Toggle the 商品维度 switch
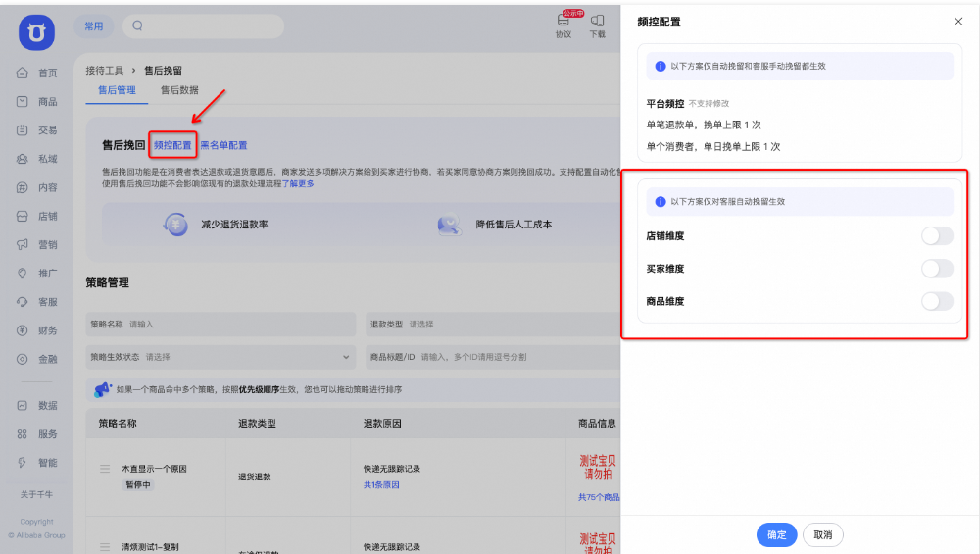This screenshot has width=980, height=554. (937, 301)
